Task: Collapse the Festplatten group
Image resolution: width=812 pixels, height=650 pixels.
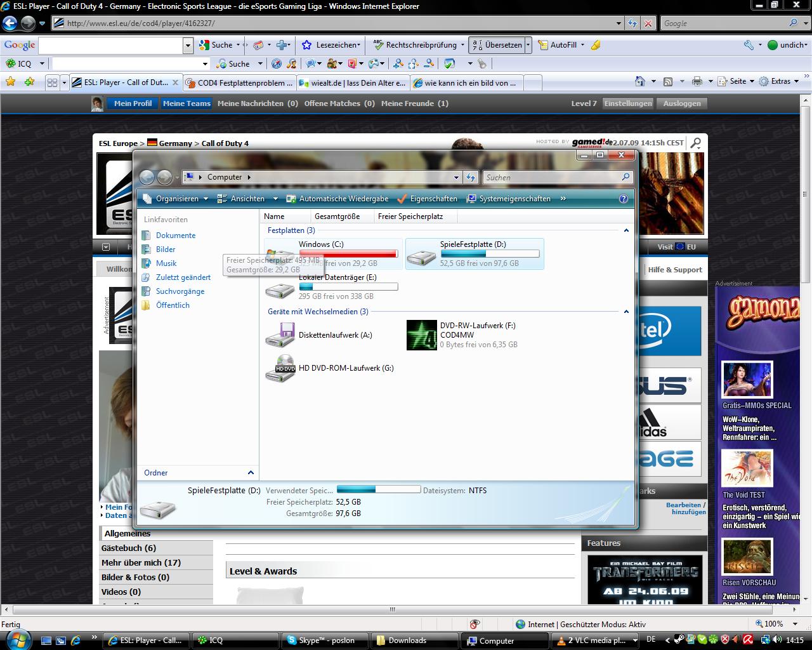Action: (626, 230)
